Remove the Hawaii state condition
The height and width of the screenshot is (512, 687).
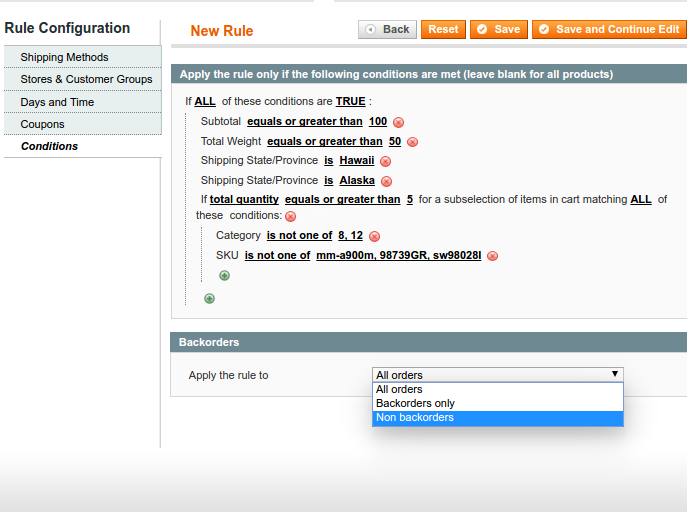pyautogui.click(x=385, y=161)
